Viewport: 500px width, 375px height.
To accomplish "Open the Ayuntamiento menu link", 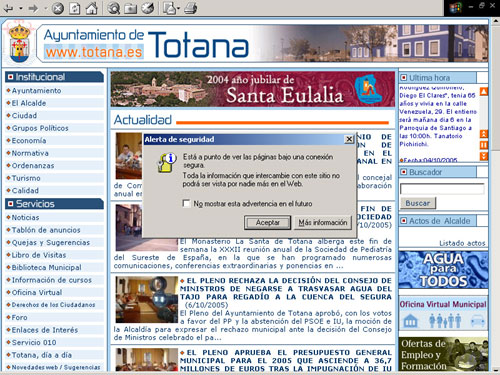I will [x=36, y=91].
